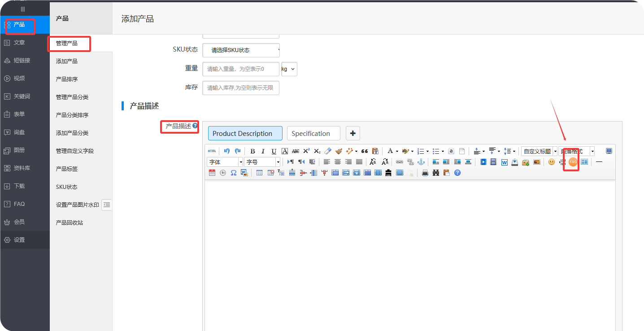Click the paste as plain text icon
This screenshot has width=644, height=331.
point(375,151)
